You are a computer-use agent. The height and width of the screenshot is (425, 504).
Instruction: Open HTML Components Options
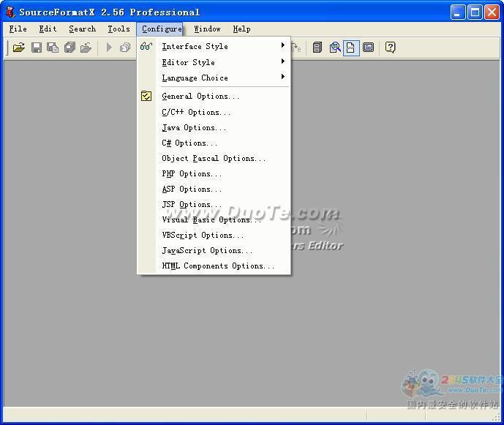click(x=214, y=266)
